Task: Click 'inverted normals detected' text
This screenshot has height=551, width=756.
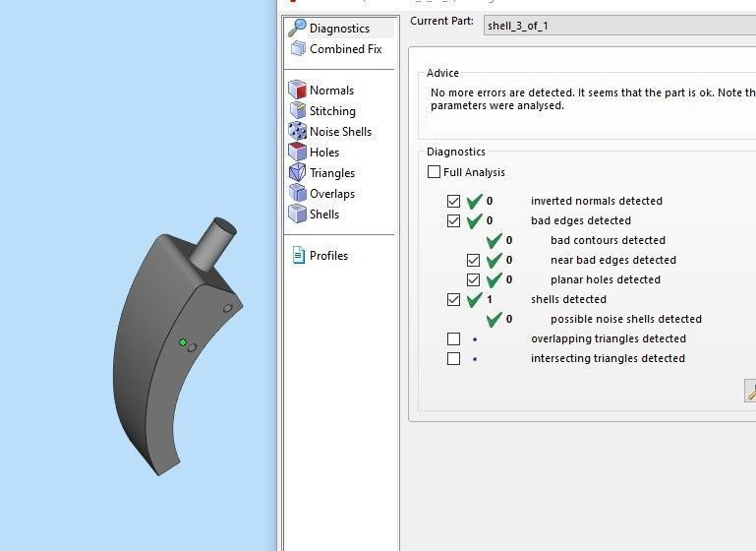Action: click(x=597, y=201)
